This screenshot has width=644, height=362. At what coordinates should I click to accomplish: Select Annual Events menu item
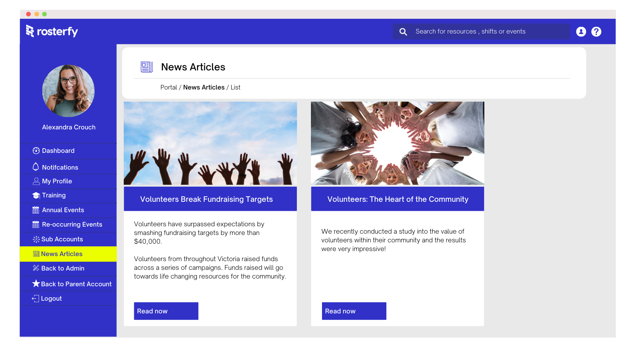tap(68, 210)
